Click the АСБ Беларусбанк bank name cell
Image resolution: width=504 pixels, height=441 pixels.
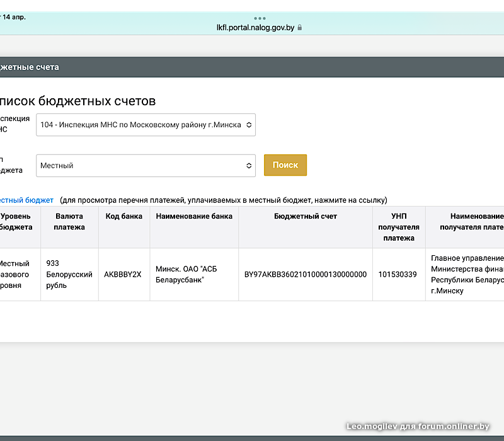tap(189, 275)
